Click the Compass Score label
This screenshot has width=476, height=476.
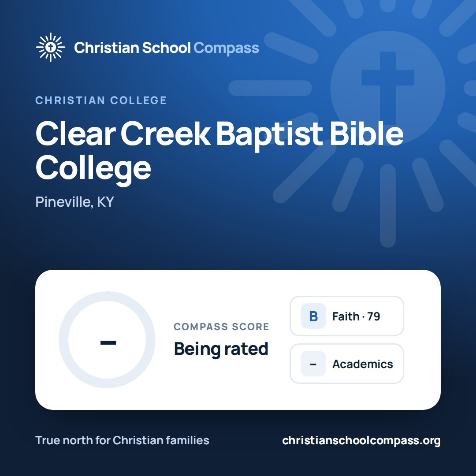221,327
